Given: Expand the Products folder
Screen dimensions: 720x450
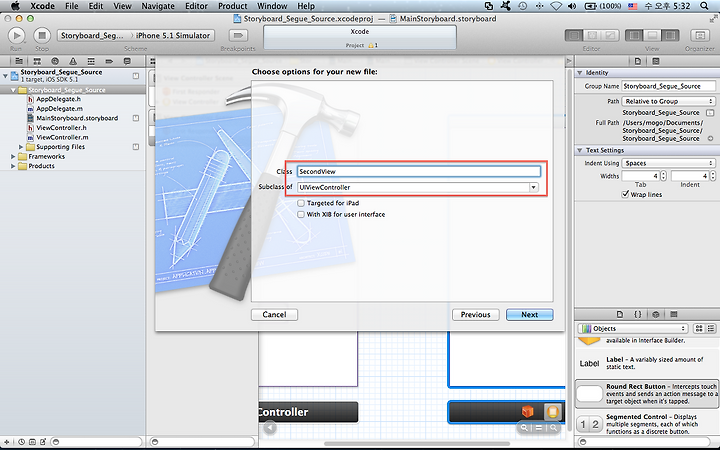Looking at the screenshot, I should tap(13, 166).
